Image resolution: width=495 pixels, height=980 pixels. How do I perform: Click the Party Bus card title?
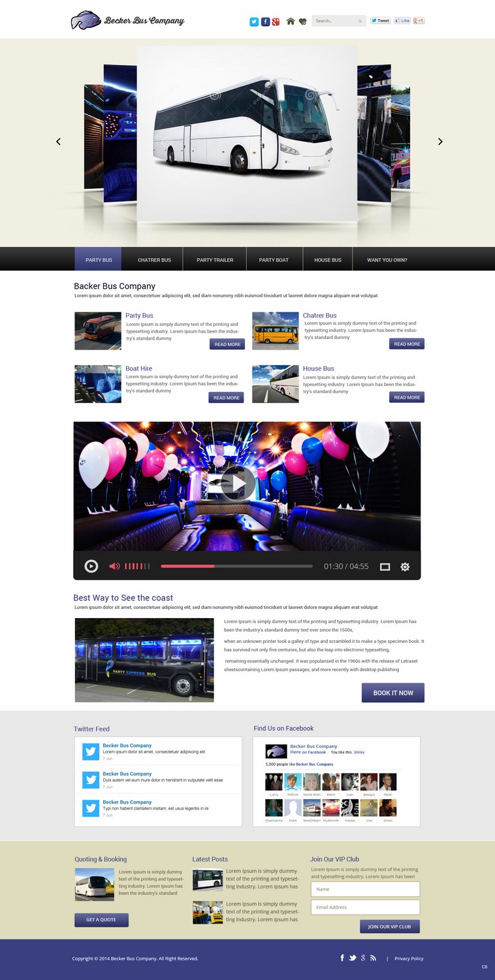(x=139, y=316)
